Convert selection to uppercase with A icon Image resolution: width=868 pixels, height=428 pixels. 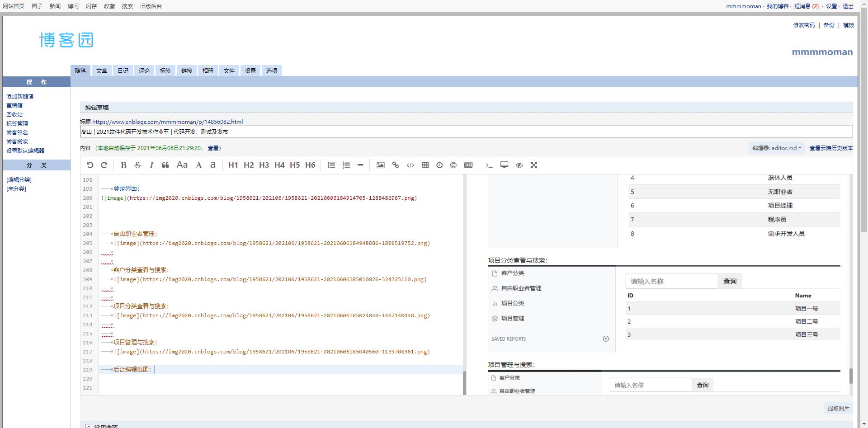(199, 165)
